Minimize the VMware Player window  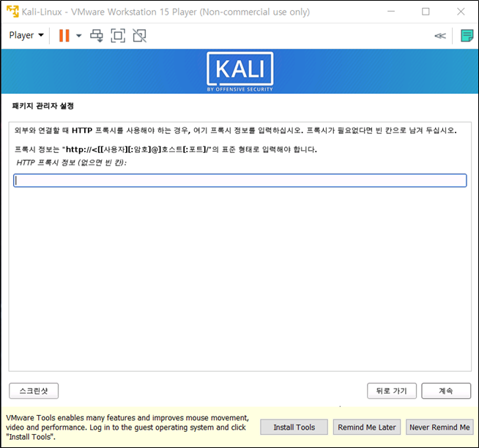[x=391, y=12]
